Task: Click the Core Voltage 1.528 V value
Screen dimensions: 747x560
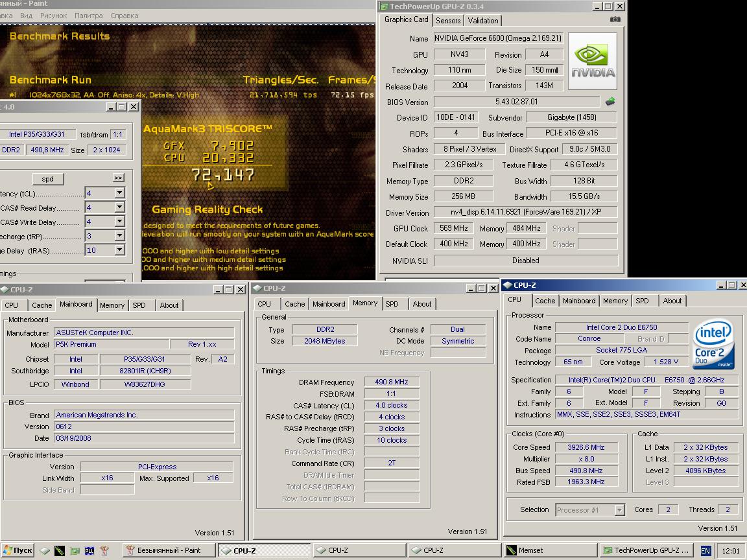Action: click(666, 362)
